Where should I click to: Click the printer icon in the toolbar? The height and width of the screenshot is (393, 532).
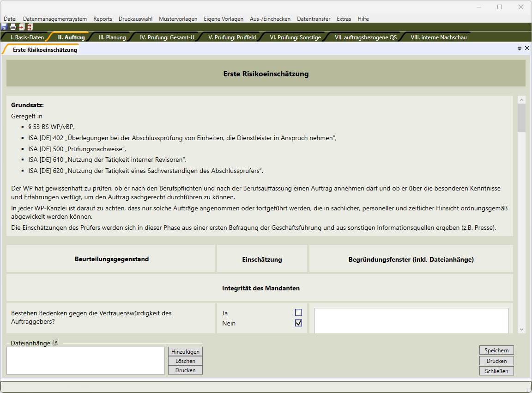(x=13, y=27)
